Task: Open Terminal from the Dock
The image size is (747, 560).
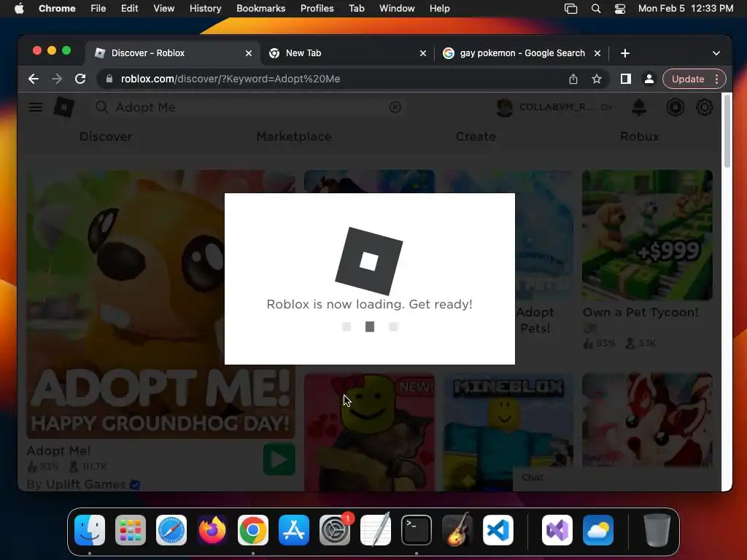Action: [x=417, y=530]
